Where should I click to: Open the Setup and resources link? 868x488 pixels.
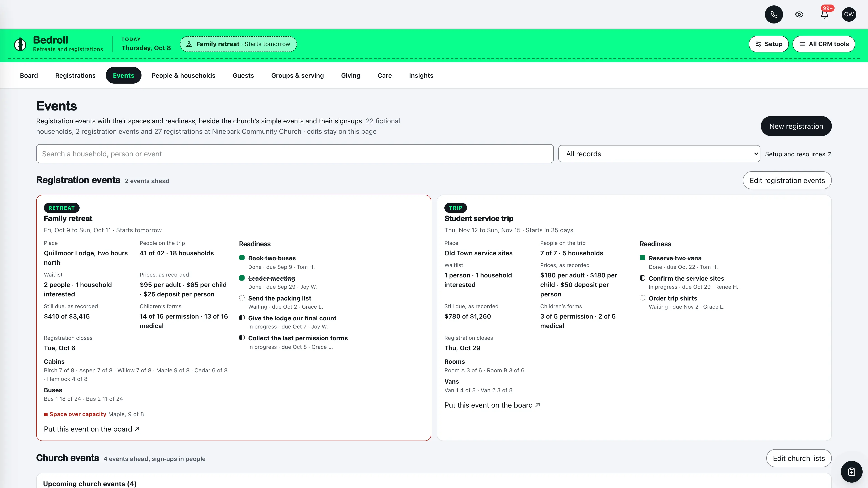798,154
